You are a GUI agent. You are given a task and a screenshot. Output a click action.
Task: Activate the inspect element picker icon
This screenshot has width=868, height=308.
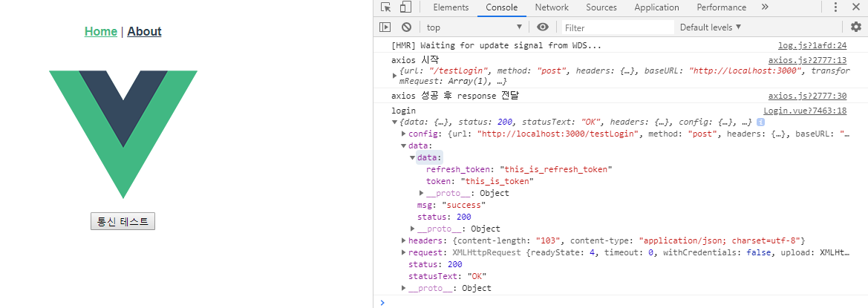click(386, 7)
